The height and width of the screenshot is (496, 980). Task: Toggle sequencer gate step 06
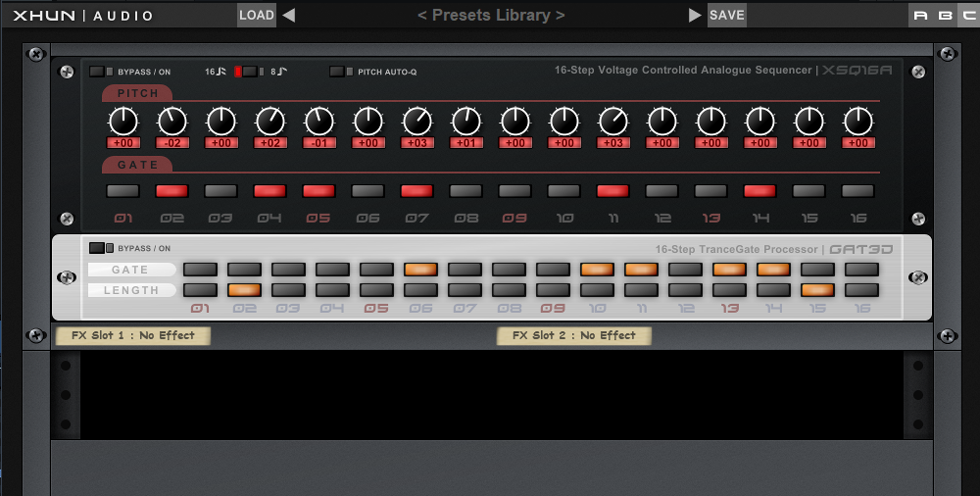[x=367, y=191]
